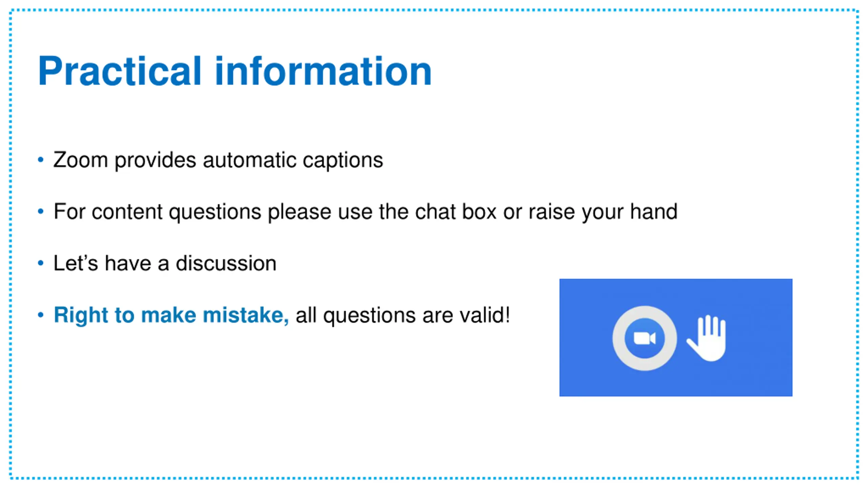Select the bold Right to make mistake text
The height and width of the screenshot is (488, 868).
pos(171,315)
